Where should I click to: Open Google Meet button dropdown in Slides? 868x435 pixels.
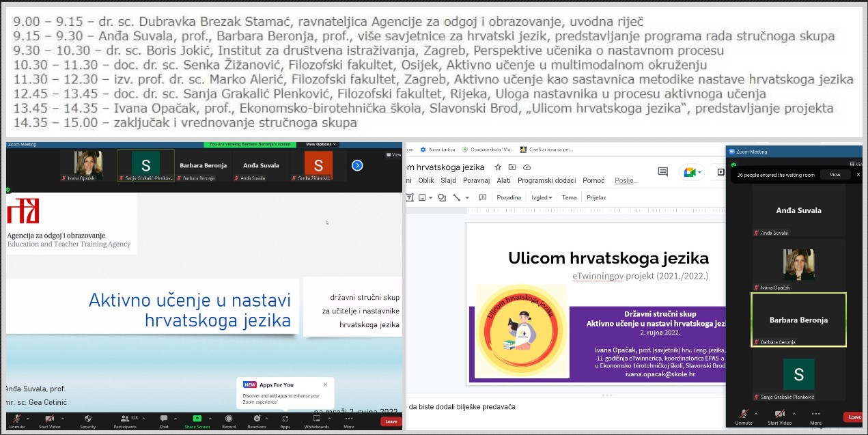[x=690, y=172]
